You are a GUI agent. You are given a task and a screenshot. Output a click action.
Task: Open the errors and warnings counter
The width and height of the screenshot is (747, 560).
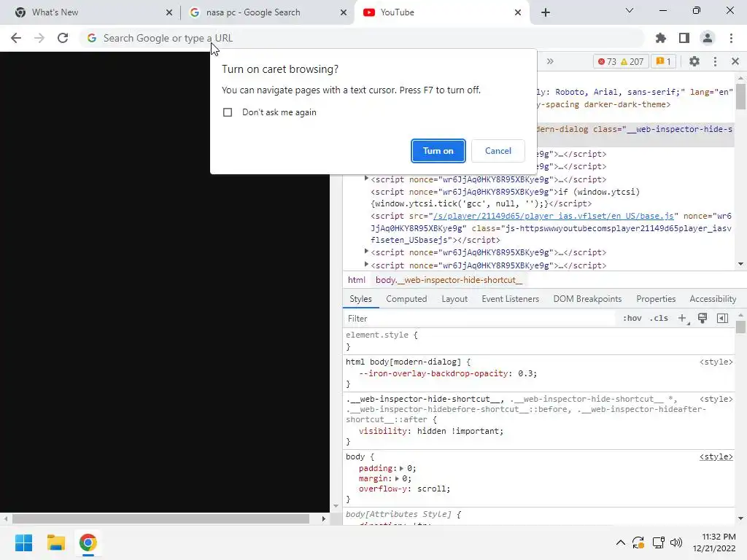(x=622, y=61)
